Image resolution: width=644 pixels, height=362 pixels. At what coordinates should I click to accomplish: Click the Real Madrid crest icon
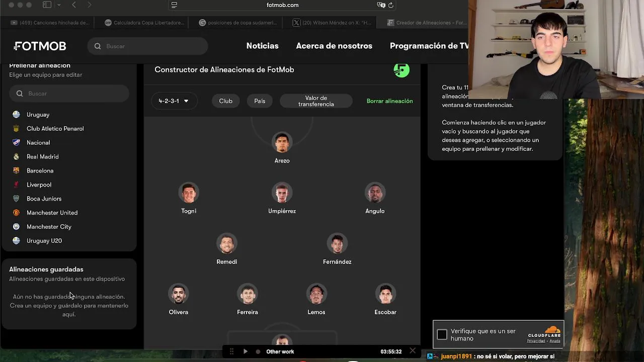[16, 157]
